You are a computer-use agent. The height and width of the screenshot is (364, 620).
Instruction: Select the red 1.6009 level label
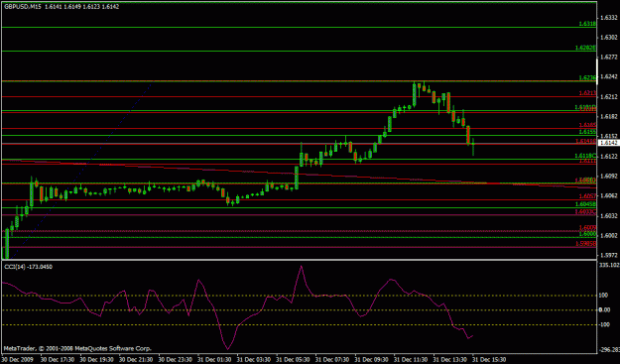(587, 227)
